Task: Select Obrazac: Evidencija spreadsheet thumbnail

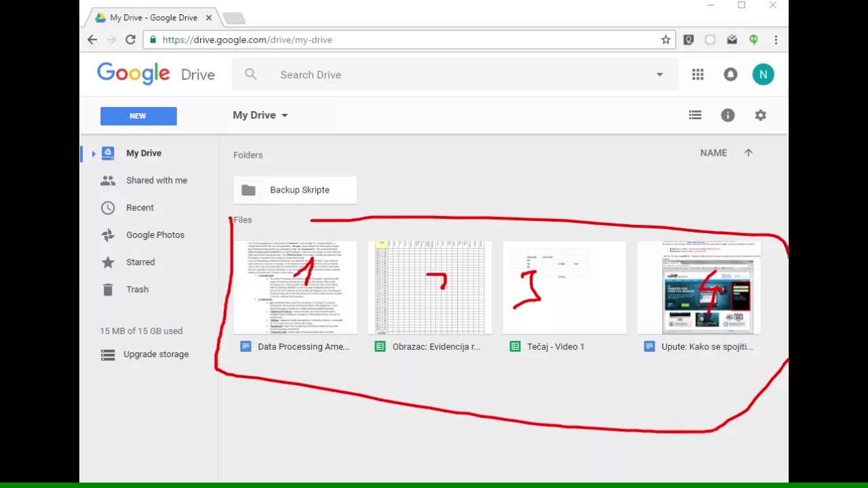Action: pyautogui.click(x=430, y=287)
